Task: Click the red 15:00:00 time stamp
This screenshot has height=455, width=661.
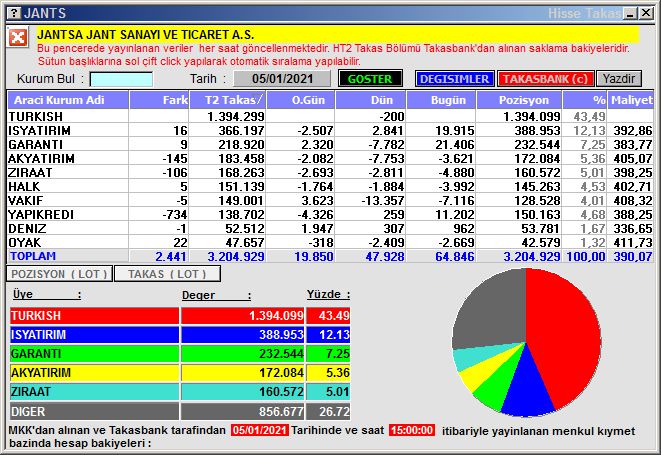Action: 412,430
